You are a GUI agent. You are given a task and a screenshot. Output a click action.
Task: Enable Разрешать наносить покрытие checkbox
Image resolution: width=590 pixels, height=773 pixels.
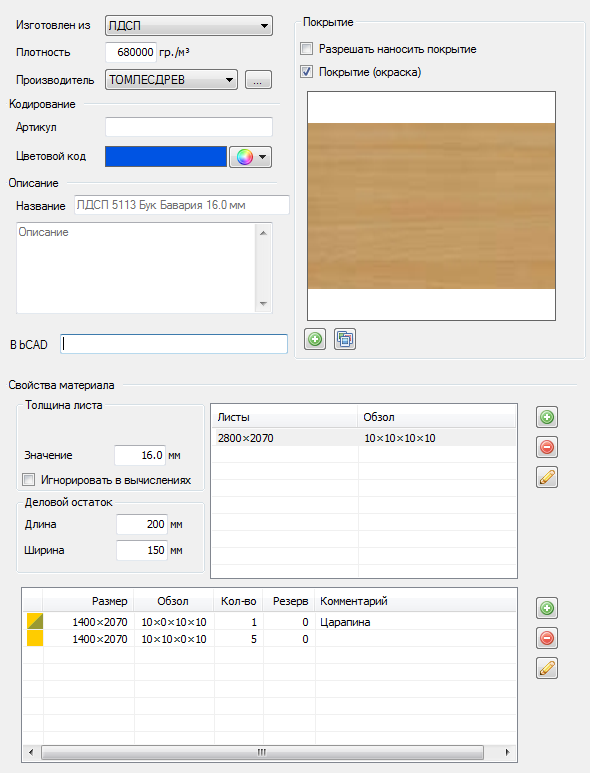pos(307,49)
